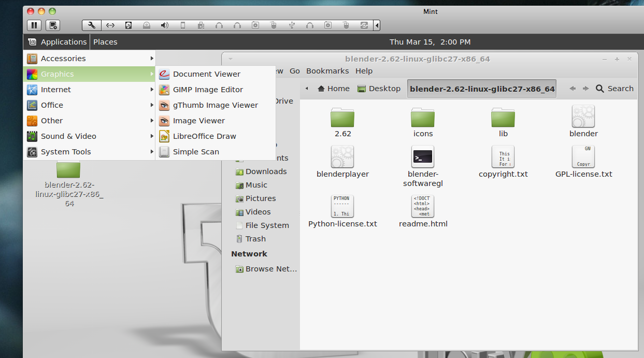Launch Document Viewer from Graphics submenu

coord(216,74)
